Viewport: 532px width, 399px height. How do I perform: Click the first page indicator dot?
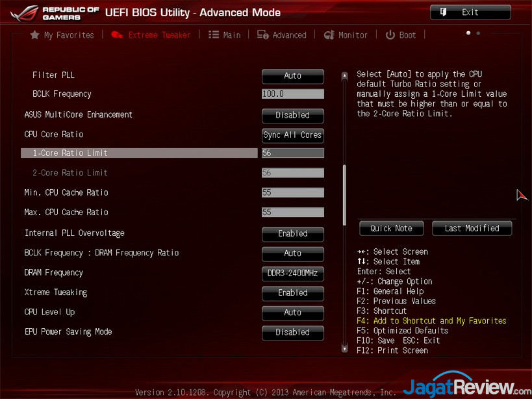pyautogui.click(x=468, y=33)
